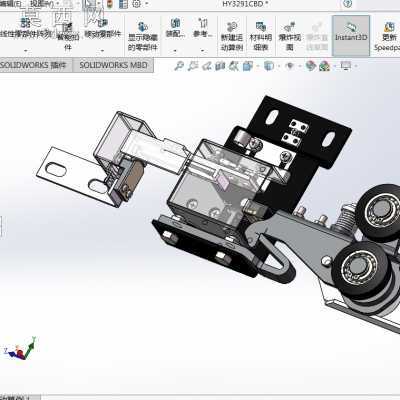Open the 编辑(E) menu
This screenshot has height=400, width=400.
click(10, 4)
